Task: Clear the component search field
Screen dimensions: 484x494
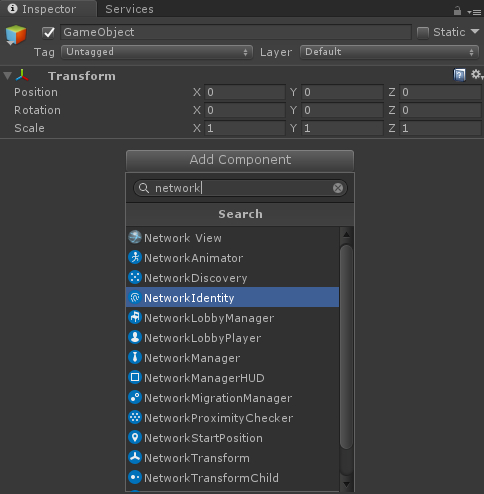Action: pos(338,188)
